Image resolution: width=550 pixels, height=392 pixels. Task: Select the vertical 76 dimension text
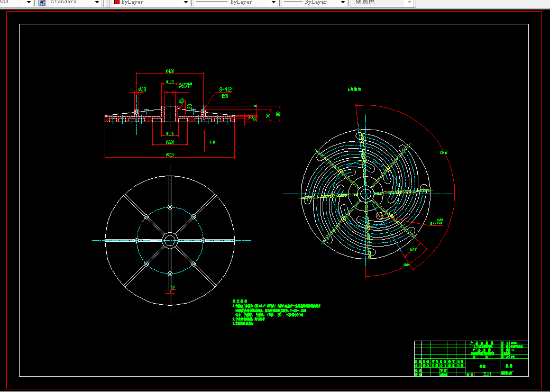pos(268,115)
